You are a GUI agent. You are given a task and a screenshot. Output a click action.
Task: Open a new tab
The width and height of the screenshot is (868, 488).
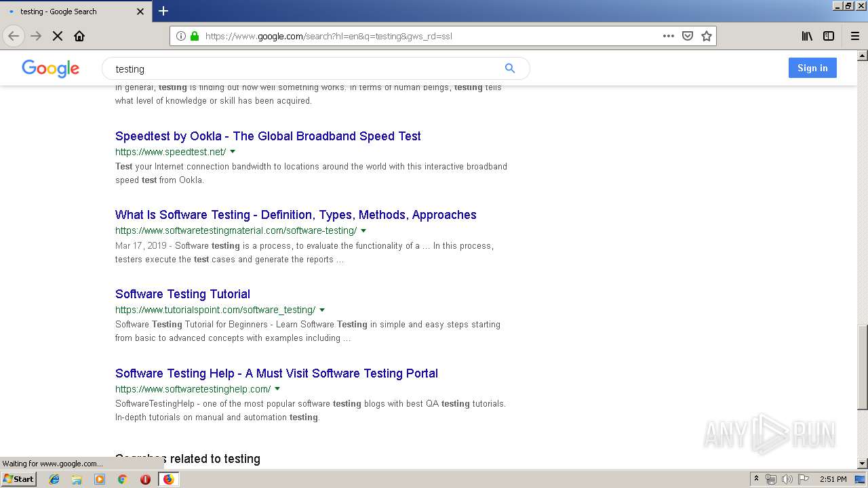point(163,11)
